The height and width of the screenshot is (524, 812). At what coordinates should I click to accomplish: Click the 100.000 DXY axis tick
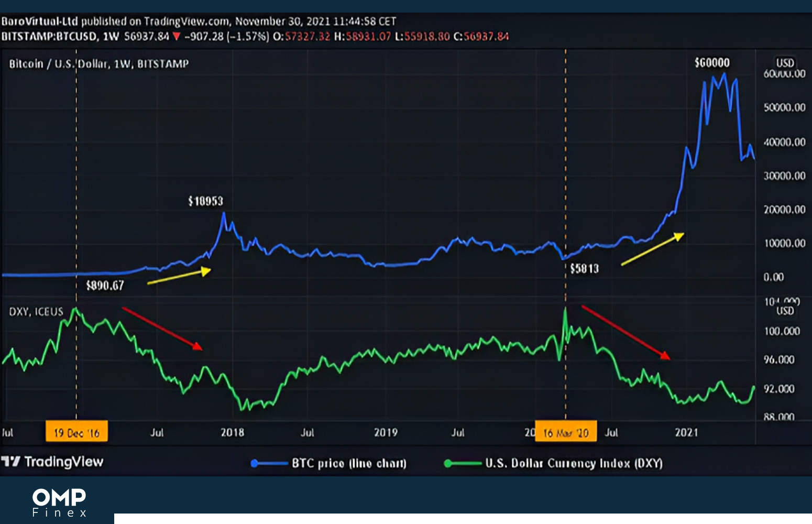tap(782, 331)
